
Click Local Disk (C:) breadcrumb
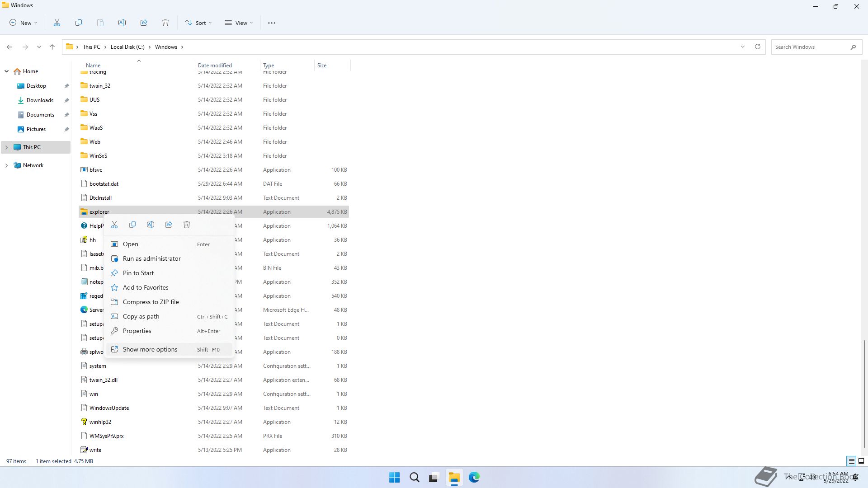click(127, 47)
